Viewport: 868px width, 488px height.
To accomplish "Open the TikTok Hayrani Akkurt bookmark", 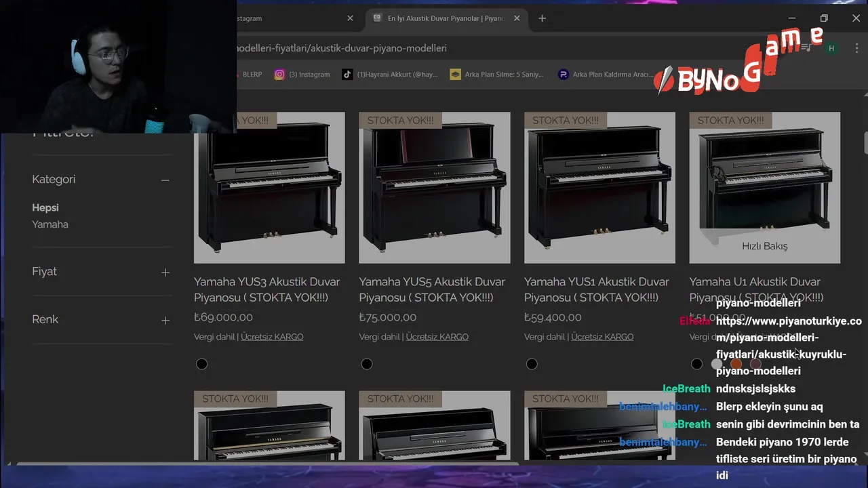I will tap(390, 75).
